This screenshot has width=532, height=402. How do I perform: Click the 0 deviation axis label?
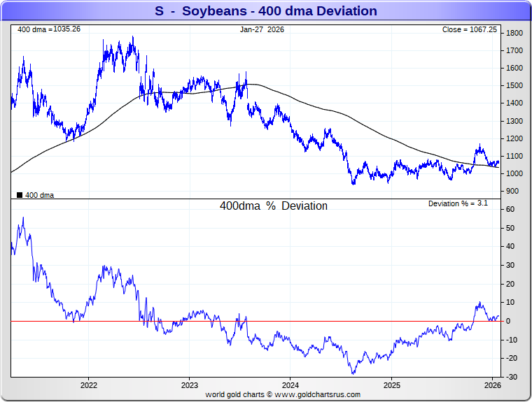coord(508,321)
